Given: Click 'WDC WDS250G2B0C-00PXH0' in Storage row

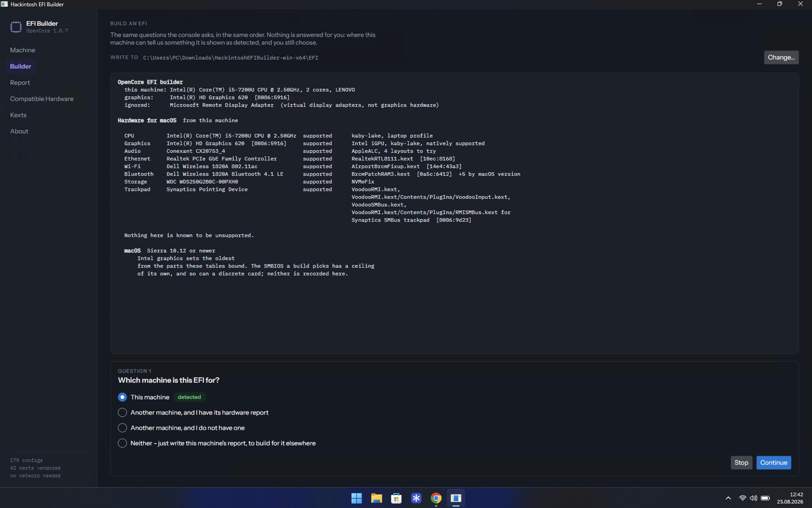Looking at the screenshot, I should (202, 182).
